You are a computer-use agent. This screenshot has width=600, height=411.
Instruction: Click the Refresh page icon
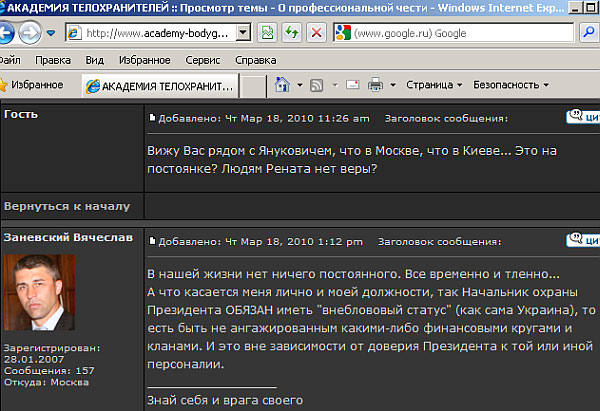290,33
